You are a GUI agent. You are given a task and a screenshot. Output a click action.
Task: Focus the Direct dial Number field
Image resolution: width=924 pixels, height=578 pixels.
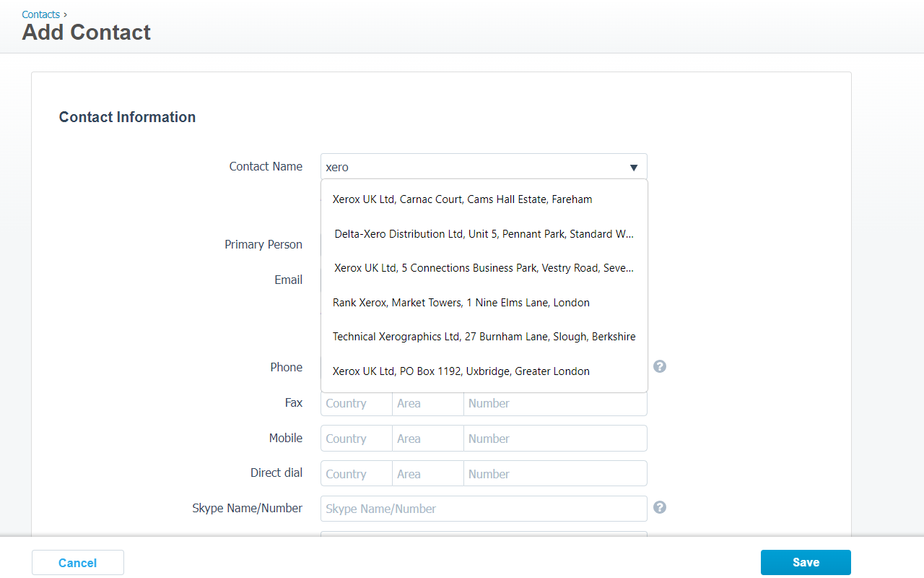(555, 474)
